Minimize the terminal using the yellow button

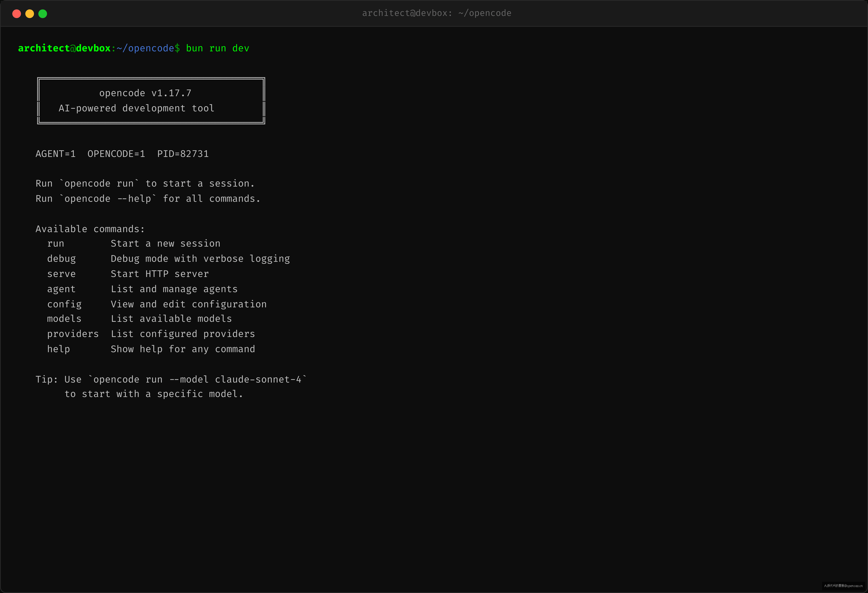29,14
